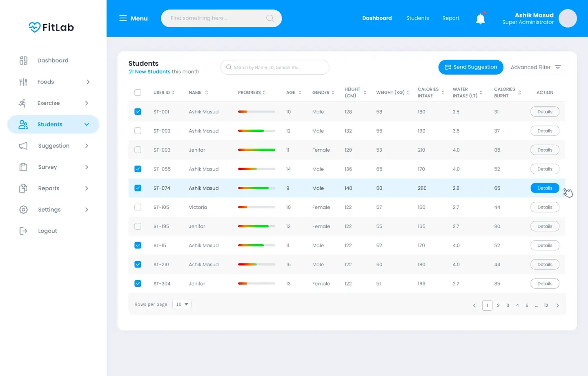Viewport: 588px width, 376px height.
Task: Expand the Suggestion submenu chevron
Action: pyautogui.click(x=87, y=146)
